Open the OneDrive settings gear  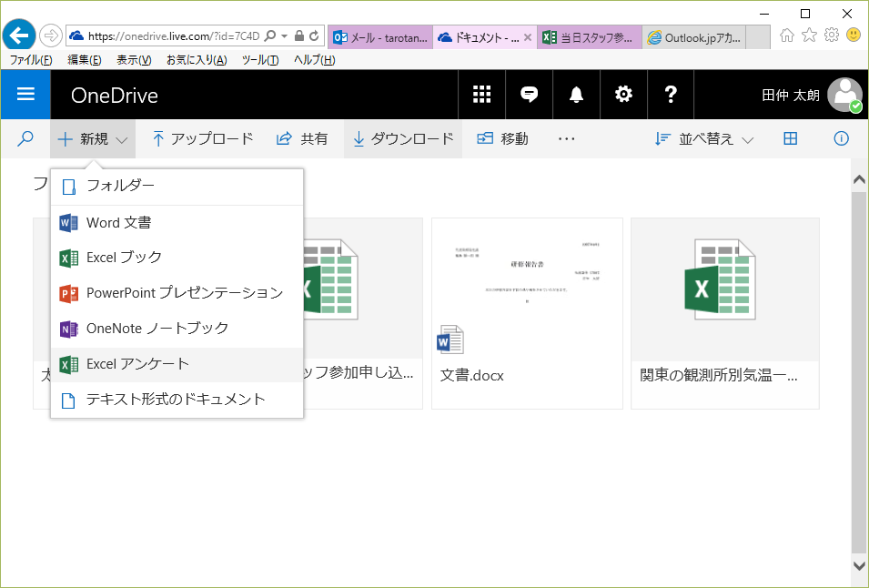point(623,95)
